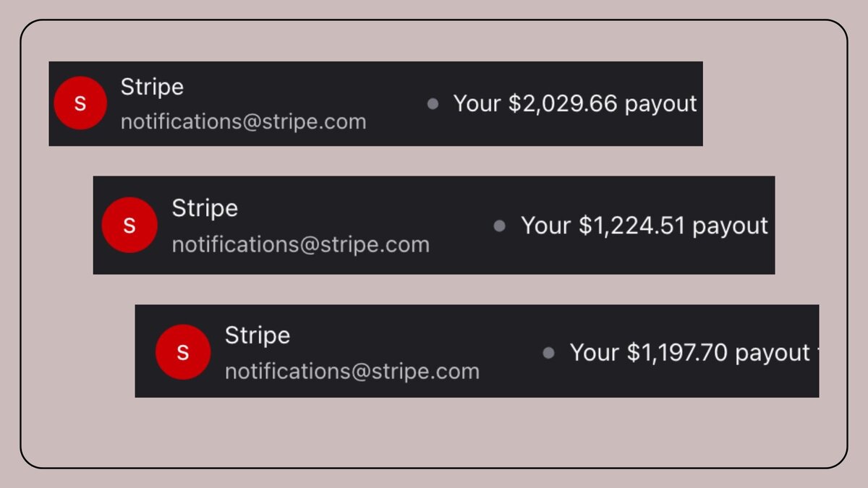The image size is (868, 488).
Task: Open the "Your $1,197.70 payout" subject
Action: (x=690, y=353)
